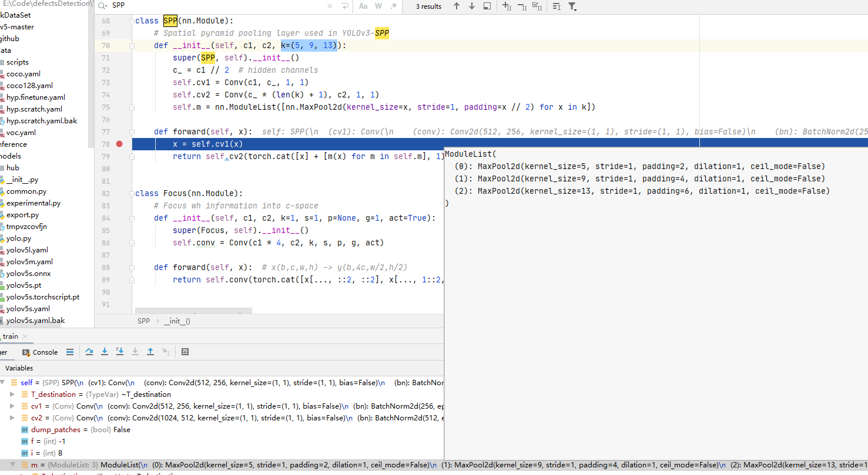Select hyp.scratch.yaml in project tree
868x475 pixels.
pyautogui.click(x=34, y=109)
